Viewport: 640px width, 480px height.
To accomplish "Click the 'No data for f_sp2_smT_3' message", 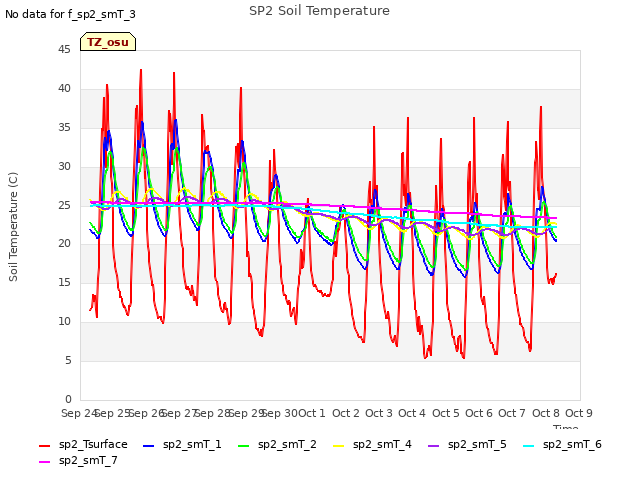I will tap(70, 15).
